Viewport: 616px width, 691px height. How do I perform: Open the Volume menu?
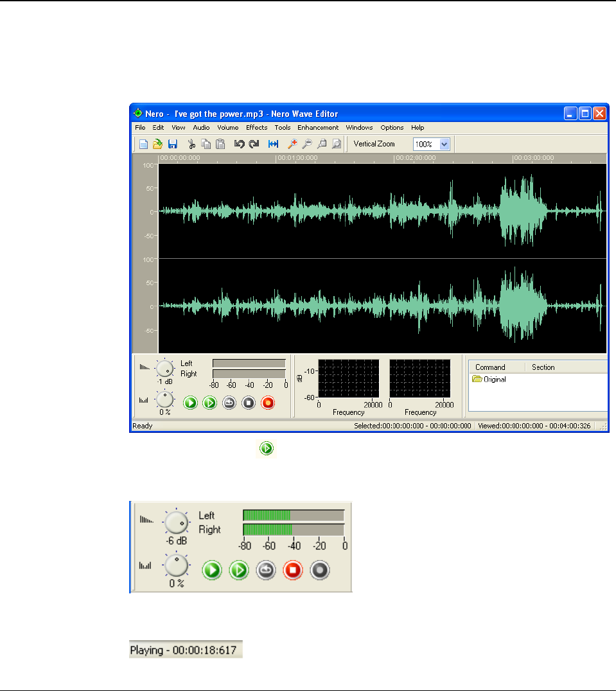click(228, 128)
